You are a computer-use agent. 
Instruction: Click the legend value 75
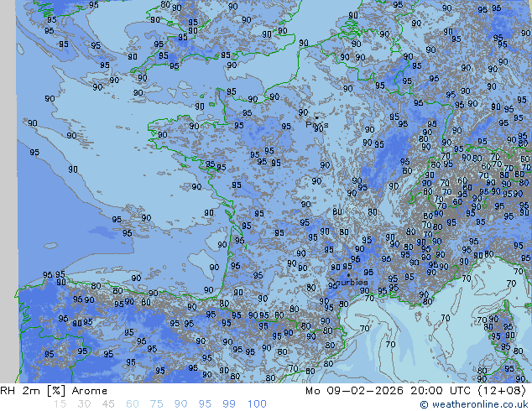tap(156, 404)
